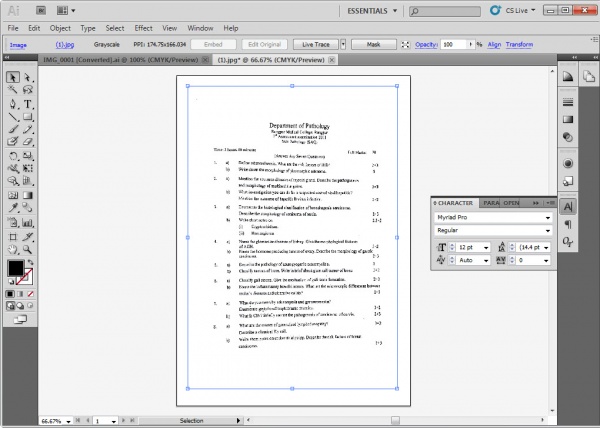
Task: Open the Paragraph panel icon in dock
Action: tap(567, 225)
